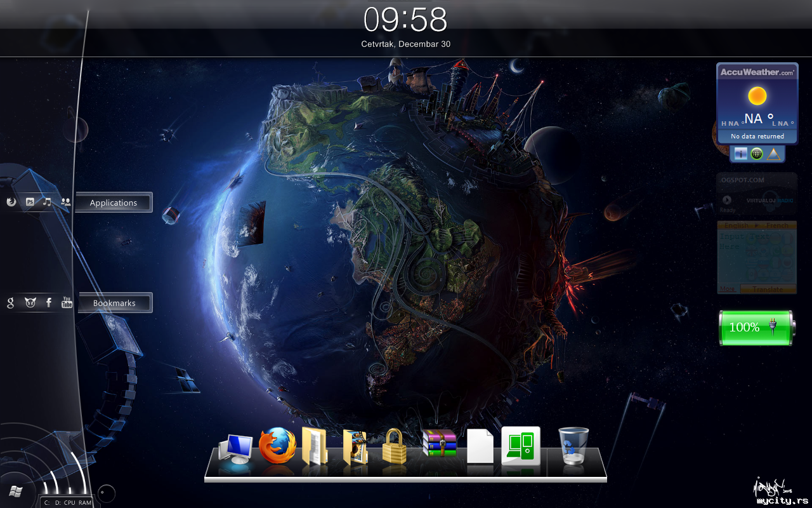Click the Bookmarks label button
This screenshot has height=508, width=812.
[x=114, y=303]
